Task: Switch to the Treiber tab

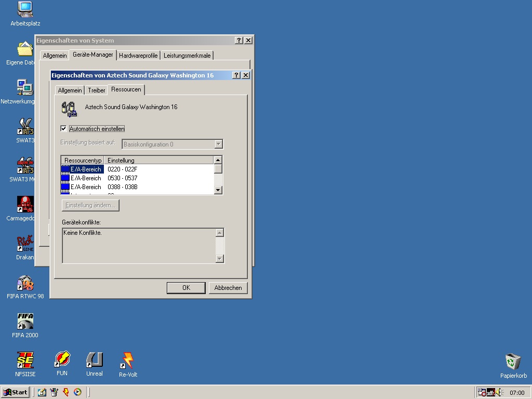Action: pos(97,90)
